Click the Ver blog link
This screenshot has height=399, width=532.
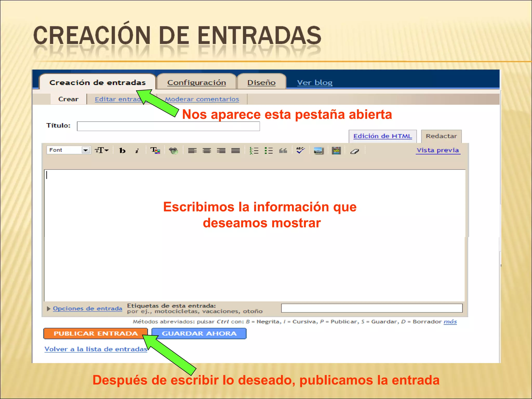(315, 83)
